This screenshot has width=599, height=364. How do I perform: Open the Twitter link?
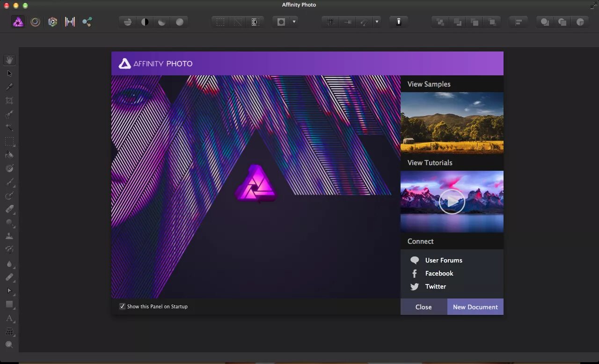click(x=435, y=286)
